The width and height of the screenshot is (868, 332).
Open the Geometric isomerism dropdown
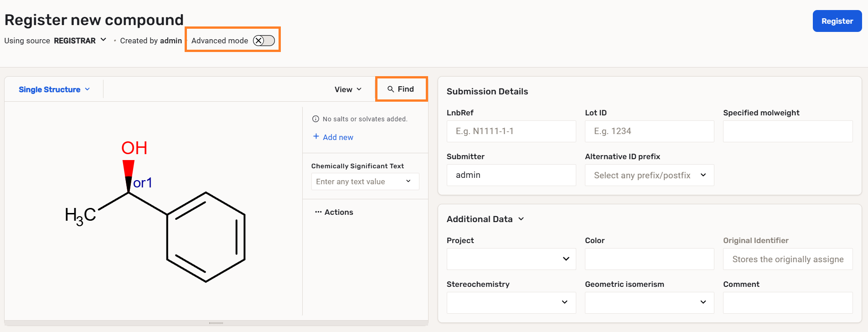649,302
